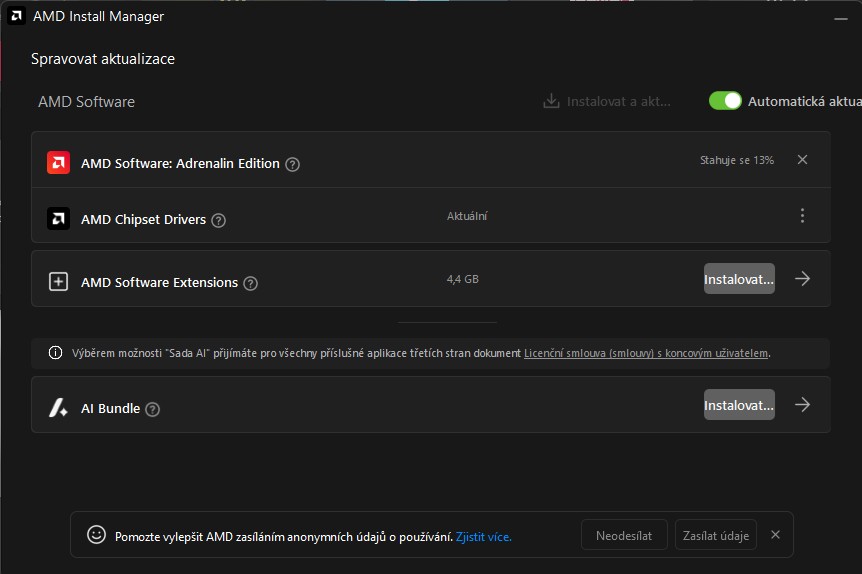Click the AMD logo in the title bar
The width and height of the screenshot is (862, 574).
(x=16, y=16)
